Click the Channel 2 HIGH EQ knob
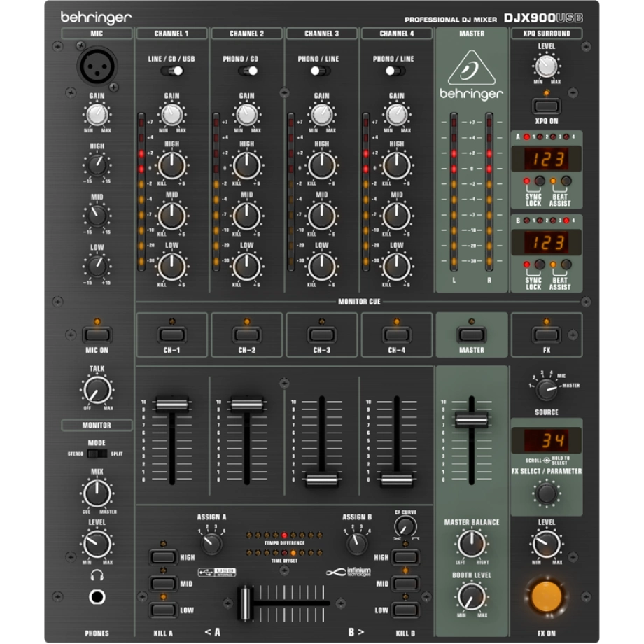The image size is (644, 644). [x=246, y=165]
